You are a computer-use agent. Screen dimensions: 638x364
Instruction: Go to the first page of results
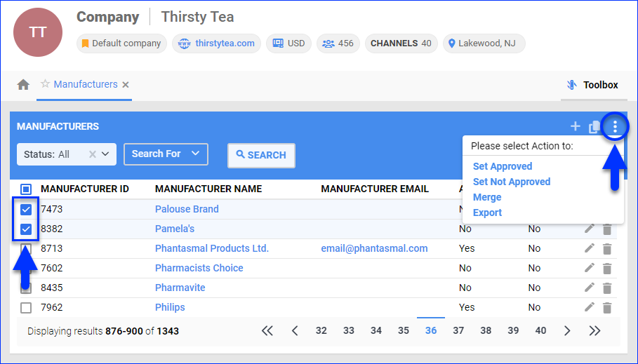click(x=267, y=331)
